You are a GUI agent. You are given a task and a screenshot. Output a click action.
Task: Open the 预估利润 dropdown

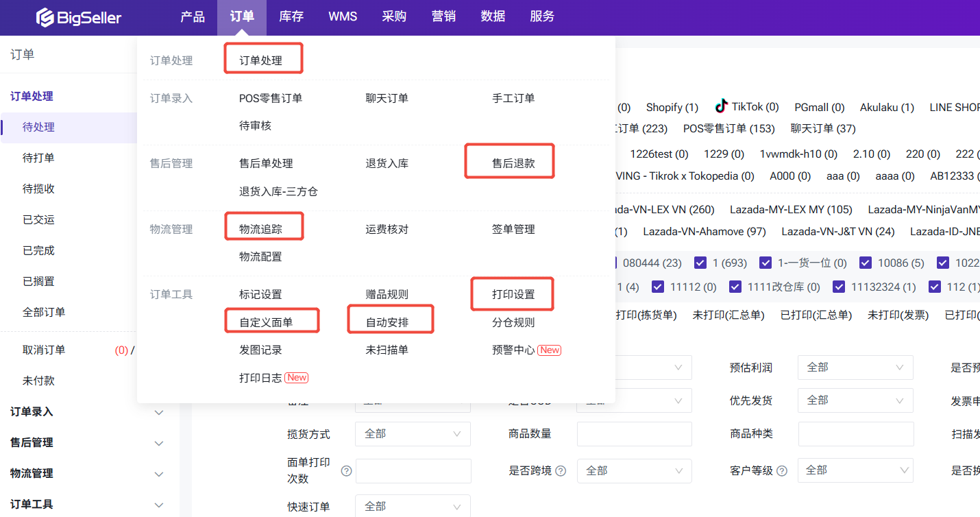click(855, 368)
